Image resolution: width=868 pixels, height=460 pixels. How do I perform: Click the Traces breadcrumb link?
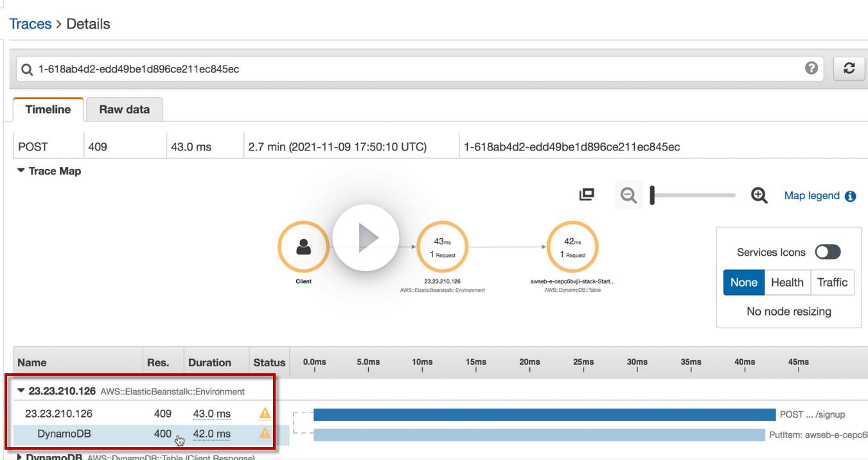(30, 24)
